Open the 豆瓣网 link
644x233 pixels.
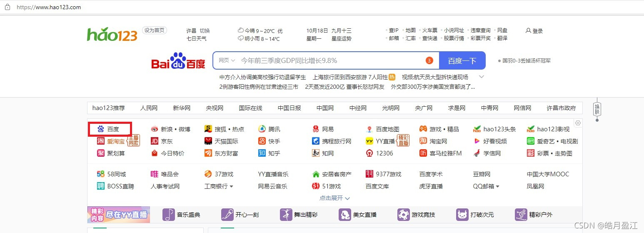pyautogui.click(x=482, y=174)
